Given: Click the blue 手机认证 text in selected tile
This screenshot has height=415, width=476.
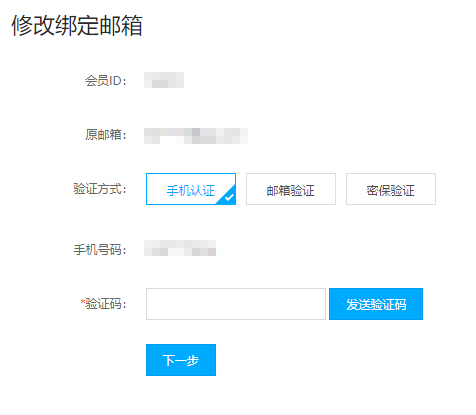Looking at the screenshot, I should point(191,191).
